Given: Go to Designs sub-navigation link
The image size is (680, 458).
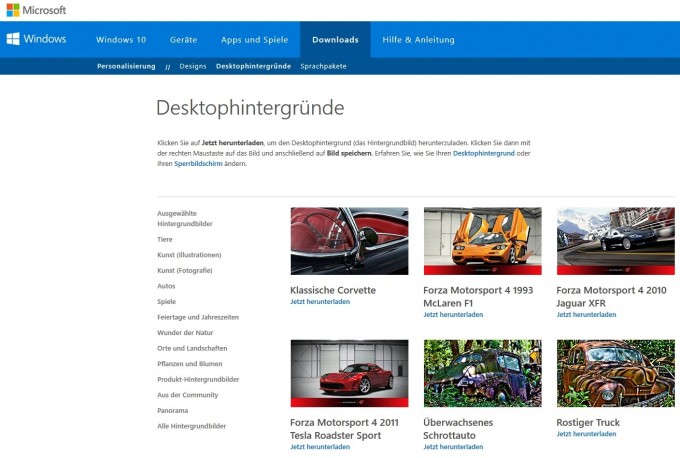Looking at the screenshot, I should pos(193,66).
